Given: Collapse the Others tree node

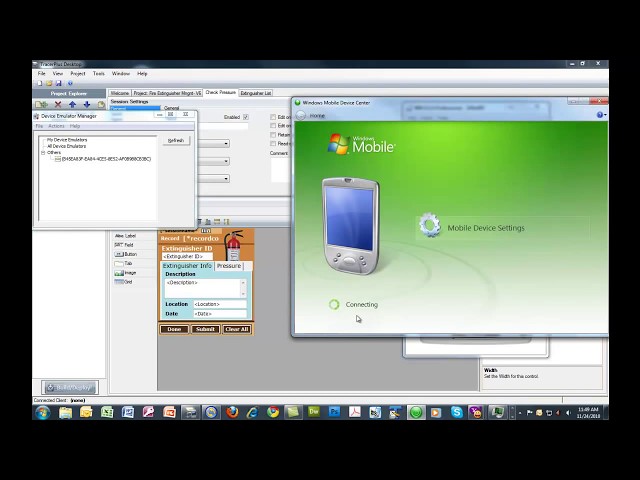Looking at the screenshot, I should (43, 152).
